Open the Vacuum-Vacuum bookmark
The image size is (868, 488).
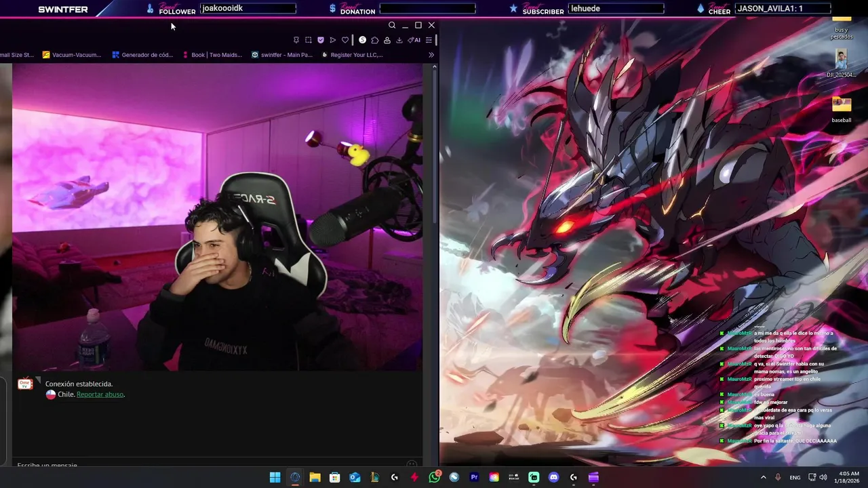point(72,55)
